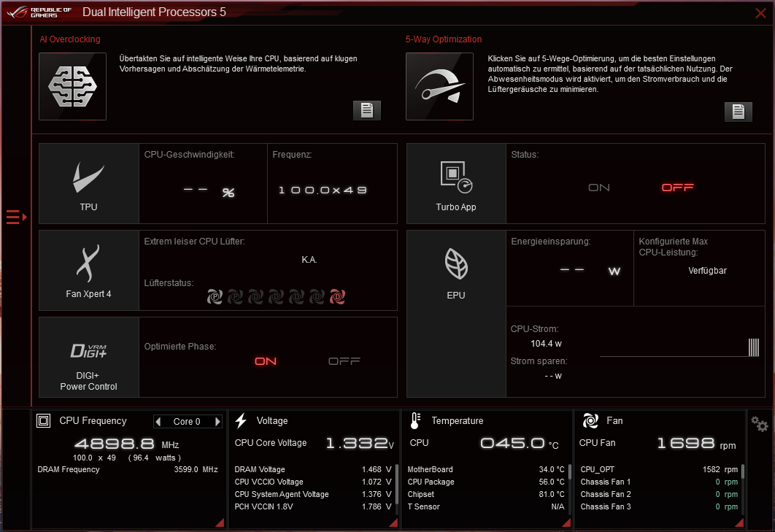Select the CPU_OPT fan row
The height and width of the screenshot is (532, 775).
[x=659, y=469]
